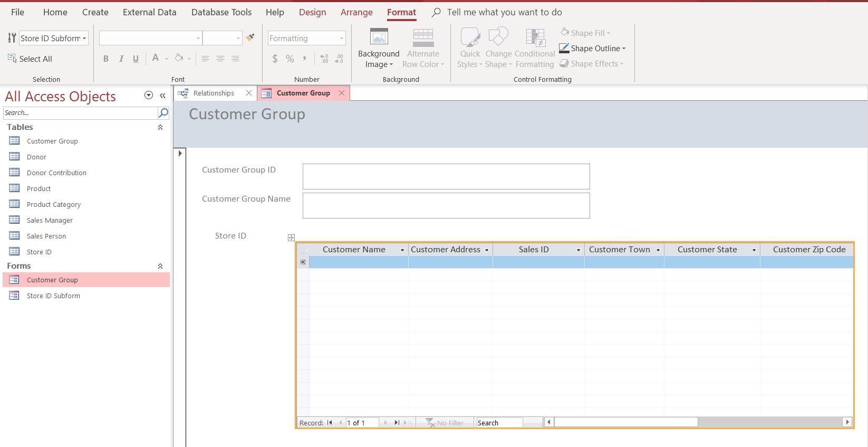
Task: Open Shape Effects menu
Action: coord(592,64)
